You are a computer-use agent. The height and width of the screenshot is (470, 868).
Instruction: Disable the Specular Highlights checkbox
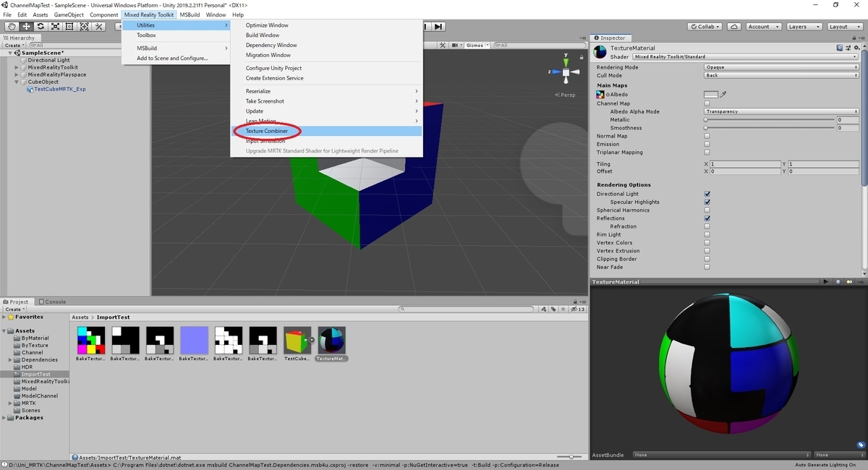point(707,202)
